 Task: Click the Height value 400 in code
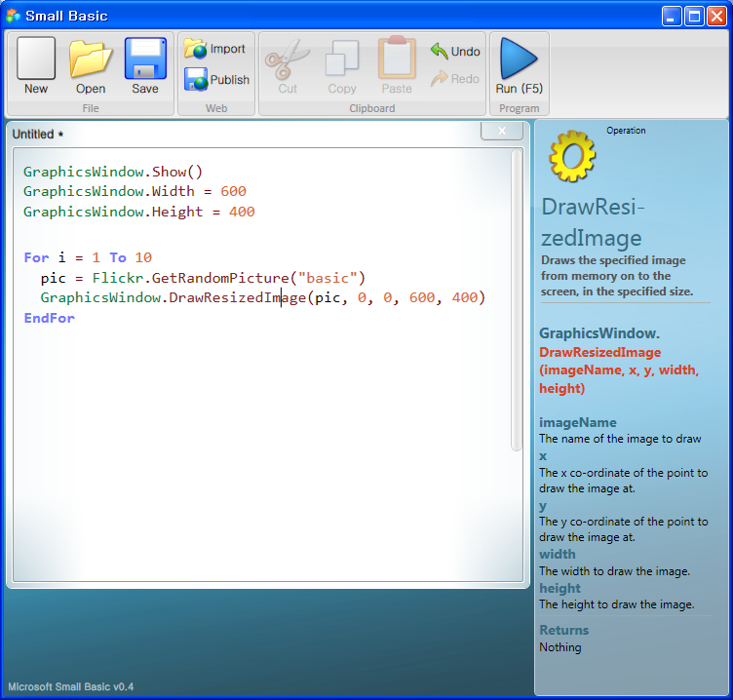[x=242, y=212]
